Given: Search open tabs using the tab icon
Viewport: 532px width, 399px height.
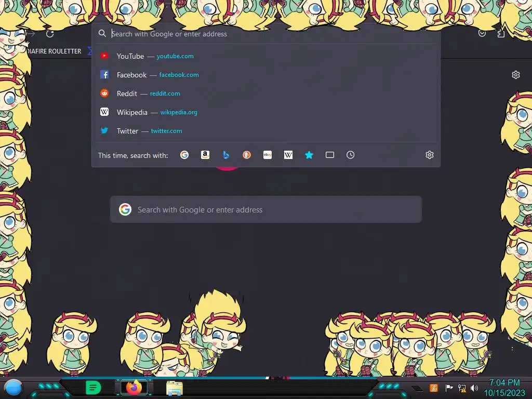Looking at the screenshot, I should (x=330, y=155).
